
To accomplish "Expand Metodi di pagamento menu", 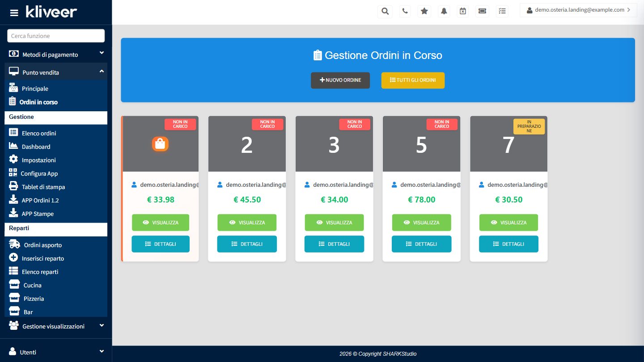I will click(x=56, y=54).
